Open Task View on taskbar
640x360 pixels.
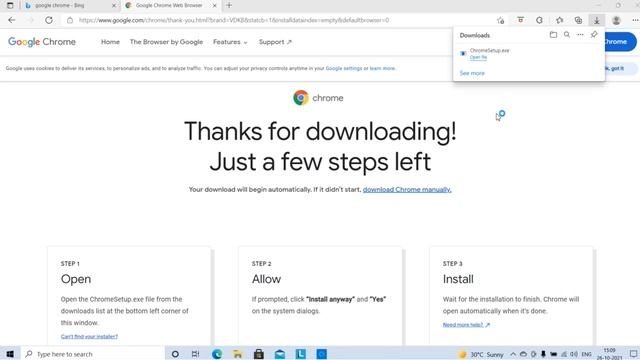click(196, 354)
